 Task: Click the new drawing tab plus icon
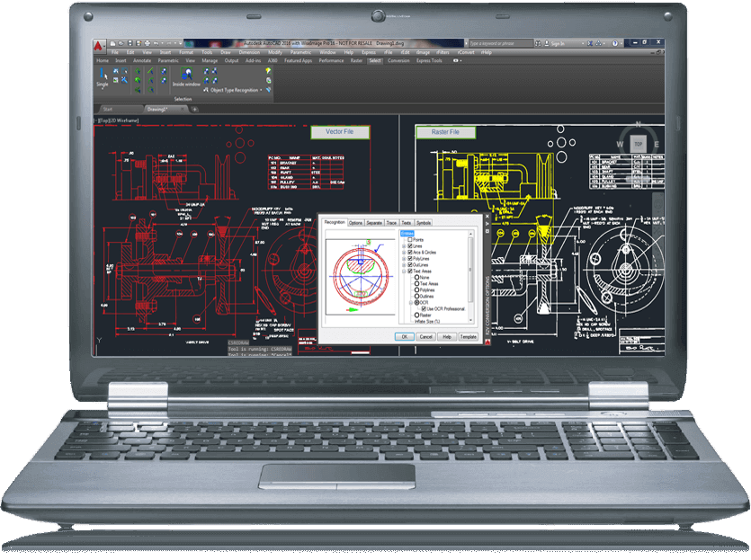(195, 109)
